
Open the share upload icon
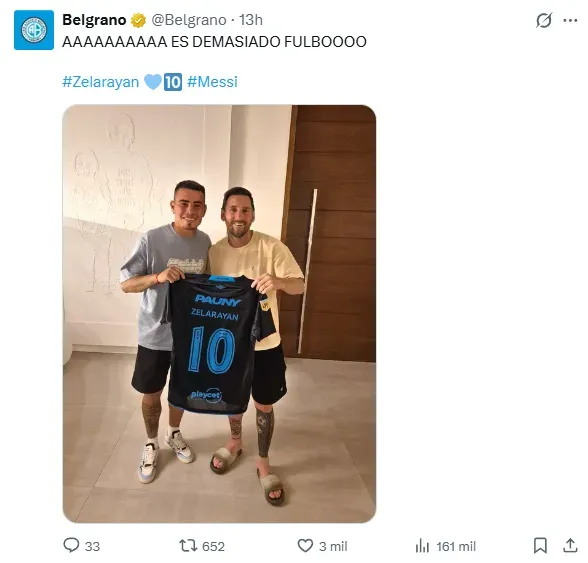(x=570, y=545)
